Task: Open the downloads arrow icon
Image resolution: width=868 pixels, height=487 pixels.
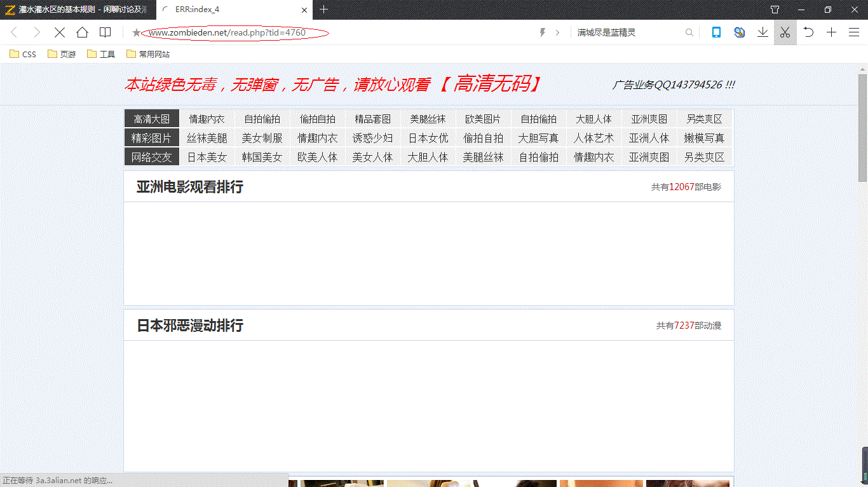Action: click(x=763, y=32)
